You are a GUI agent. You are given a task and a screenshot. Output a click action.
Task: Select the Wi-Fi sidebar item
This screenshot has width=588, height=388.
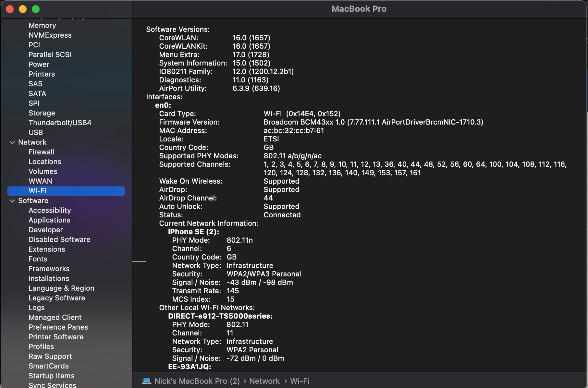click(38, 191)
